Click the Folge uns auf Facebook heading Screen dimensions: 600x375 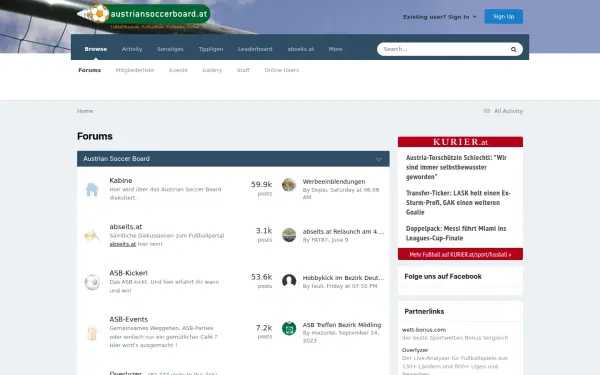pos(443,276)
